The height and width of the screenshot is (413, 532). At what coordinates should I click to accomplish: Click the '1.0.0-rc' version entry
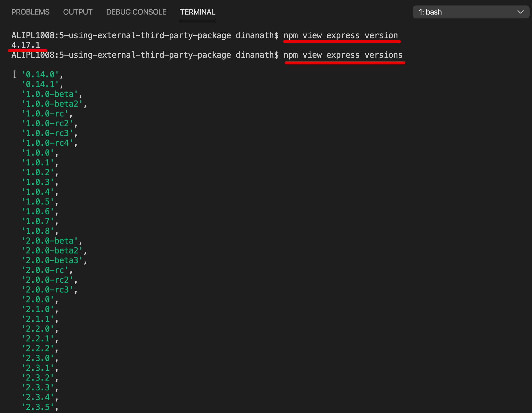click(x=45, y=114)
